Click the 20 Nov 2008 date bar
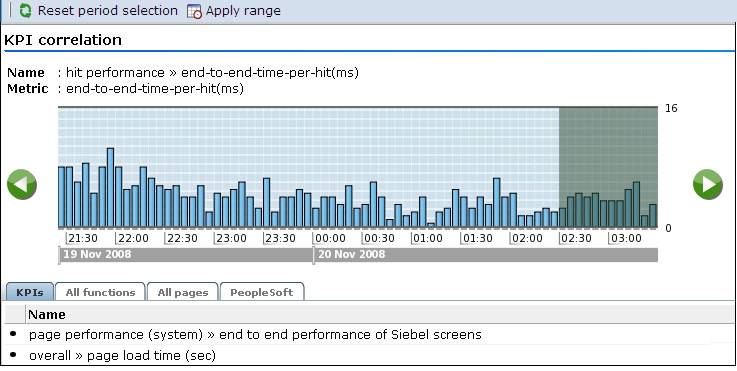 pos(486,254)
